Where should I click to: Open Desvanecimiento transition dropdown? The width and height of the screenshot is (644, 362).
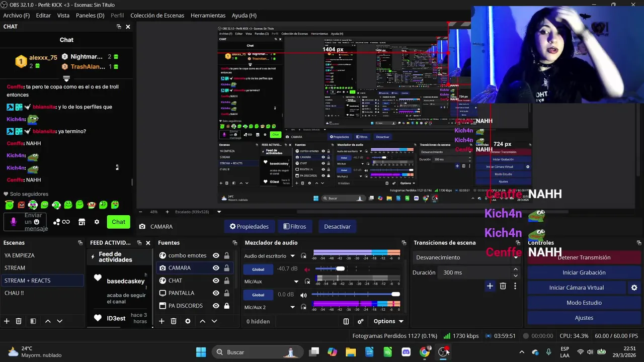coord(467,257)
